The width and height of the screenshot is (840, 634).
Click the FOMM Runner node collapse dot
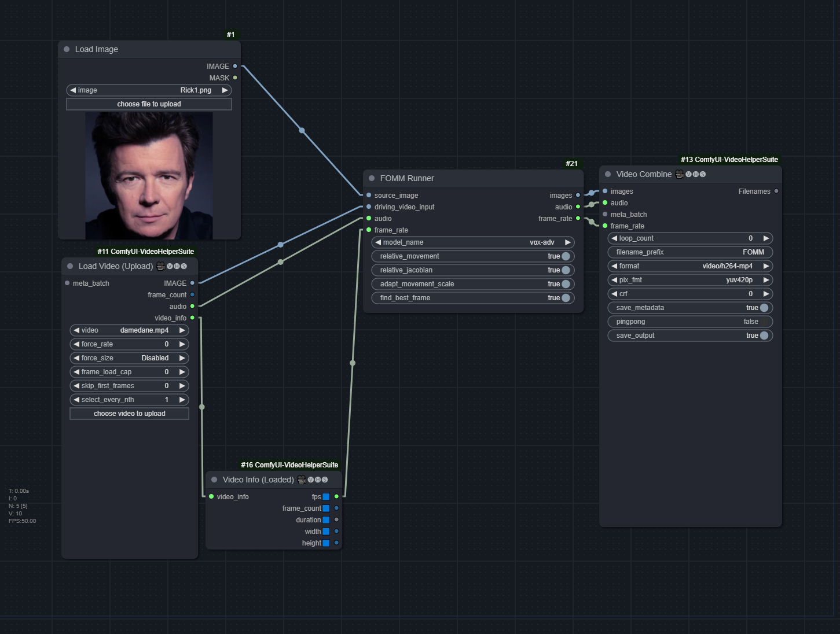372,178
